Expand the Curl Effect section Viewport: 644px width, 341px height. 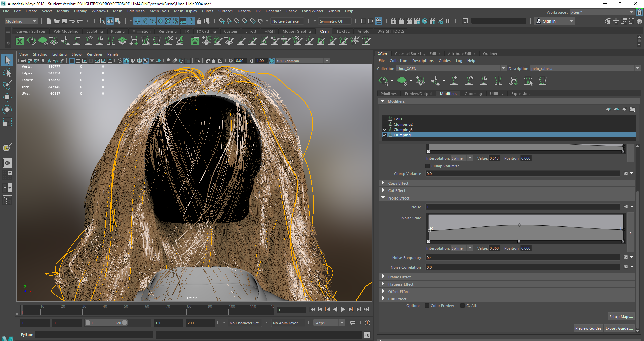point(383,299)
